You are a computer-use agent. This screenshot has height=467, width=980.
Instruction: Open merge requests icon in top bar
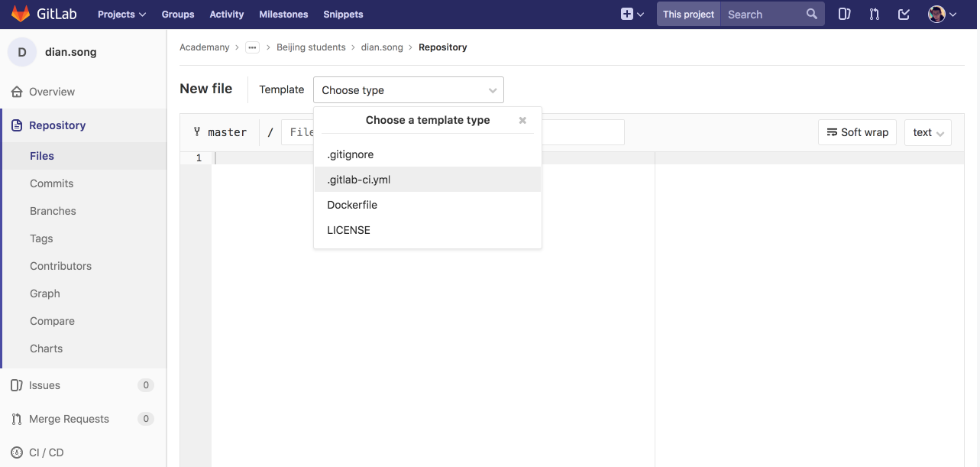875,14
